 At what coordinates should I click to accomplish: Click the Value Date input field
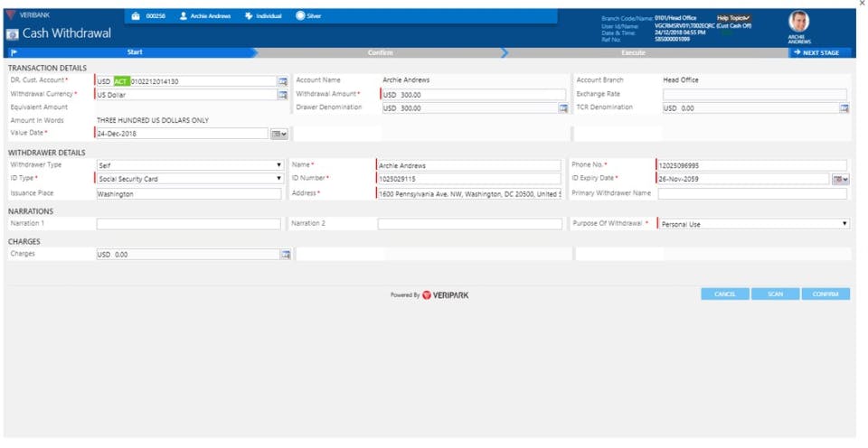[182, 134]
